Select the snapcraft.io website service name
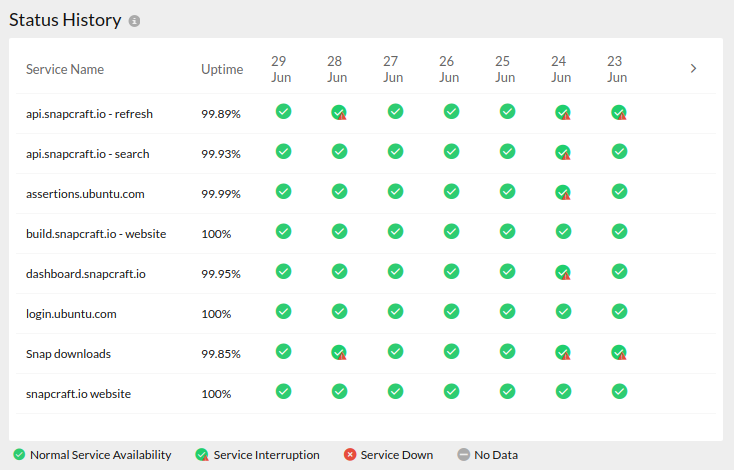Viewport: 734px width, 470px height. click(x=78, y=394)
